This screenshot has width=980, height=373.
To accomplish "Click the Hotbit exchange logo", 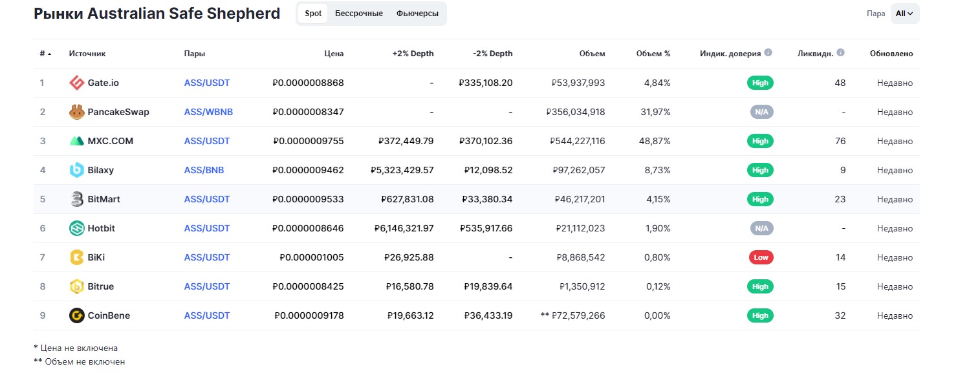I will pos(77,228).
